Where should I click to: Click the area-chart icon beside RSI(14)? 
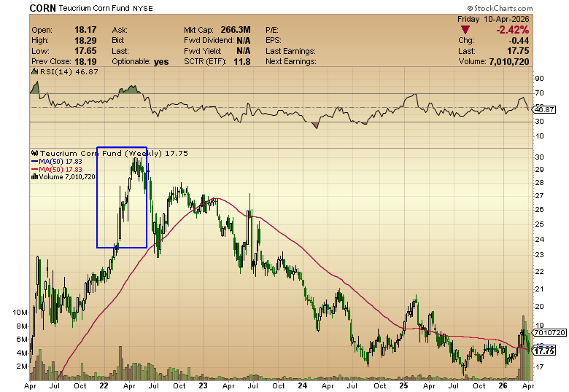coord(35,71)
